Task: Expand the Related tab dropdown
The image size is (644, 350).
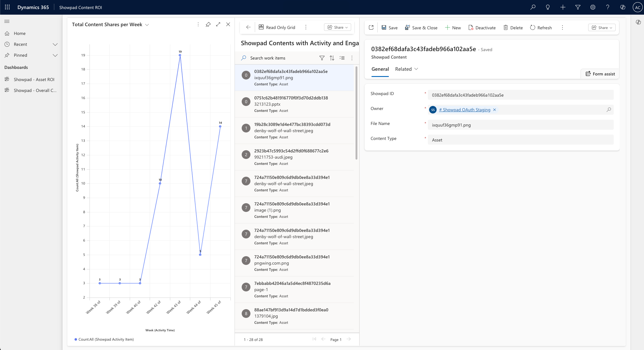Action: point(406,69)
